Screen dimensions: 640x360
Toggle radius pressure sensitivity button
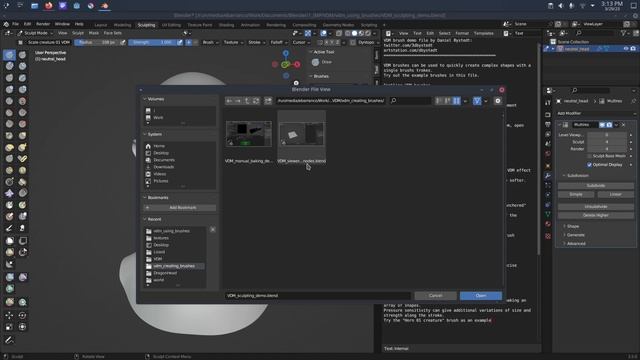click(x=122, y=42)
